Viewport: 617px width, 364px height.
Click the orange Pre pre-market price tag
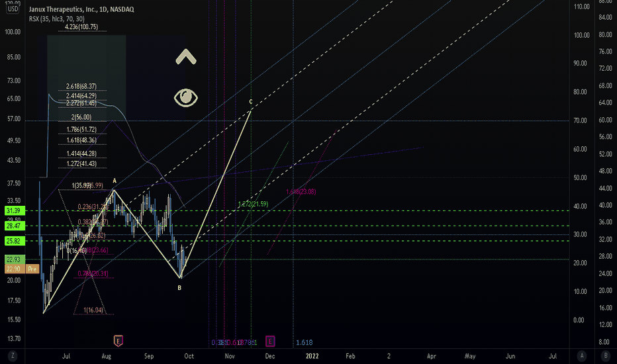click(32, 268)
